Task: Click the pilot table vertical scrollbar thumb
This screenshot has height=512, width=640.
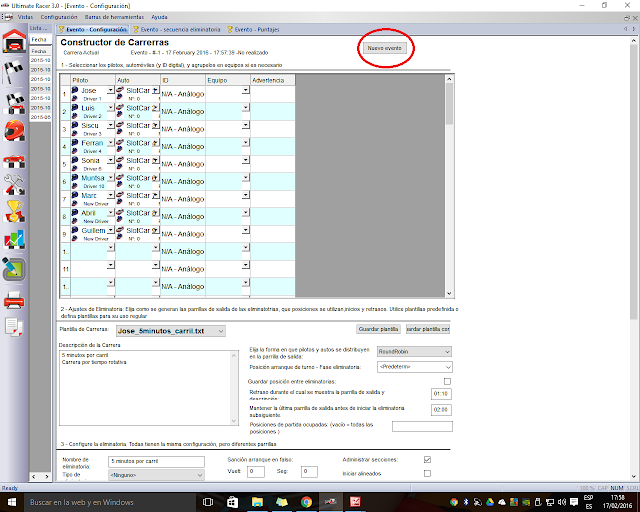Action: point(449,103)
